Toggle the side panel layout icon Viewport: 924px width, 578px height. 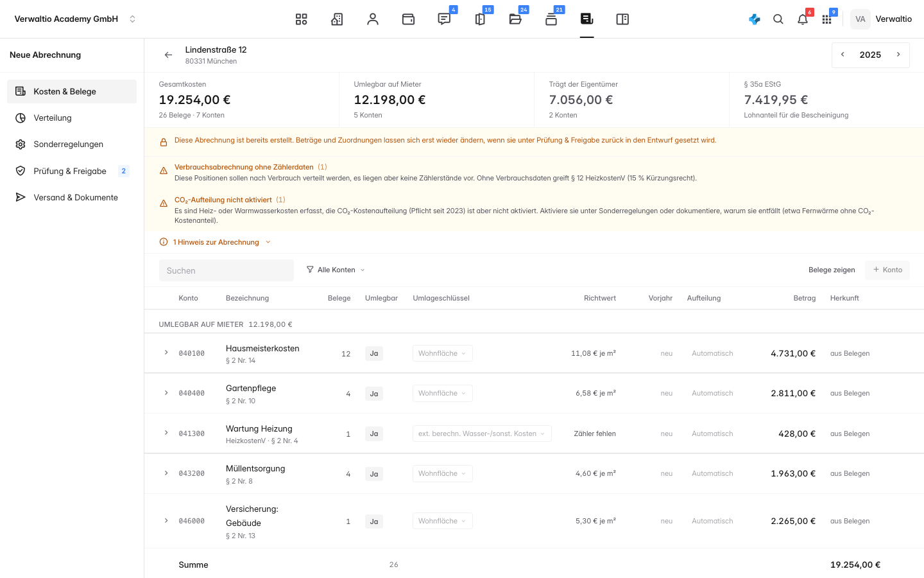pos(622,19)
